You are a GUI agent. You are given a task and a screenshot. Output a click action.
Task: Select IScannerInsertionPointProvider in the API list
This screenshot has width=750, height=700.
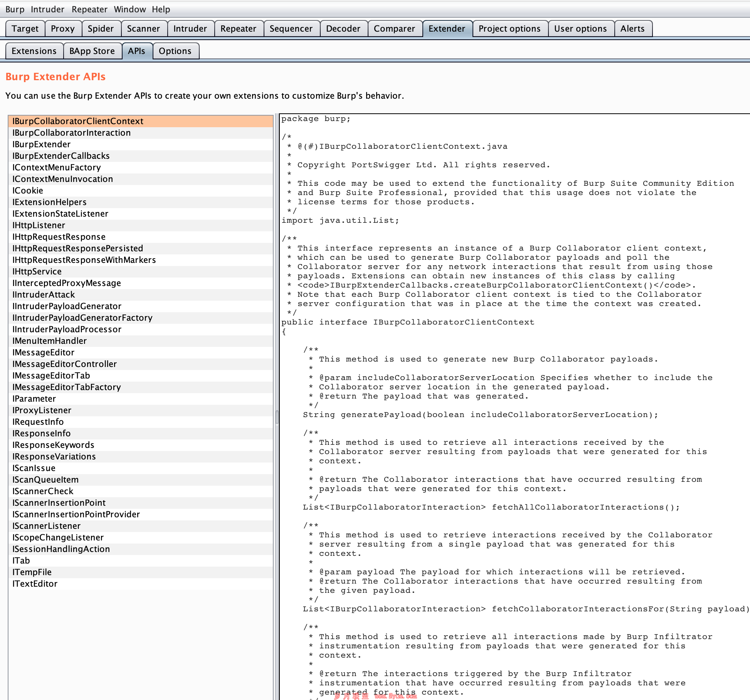pyautogui.click(x=141, y=514)
